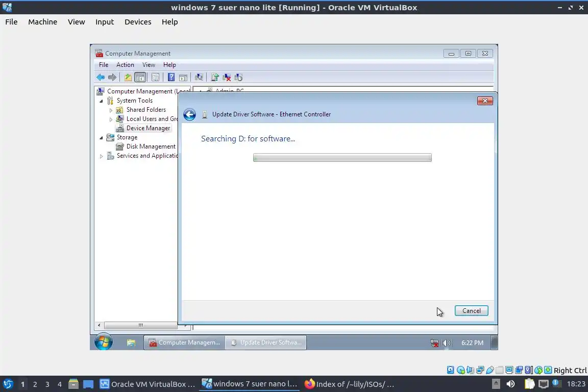This screenshot has width=588, height=392.
Task: Click Scan for hardware changes icon
Action: pos(199,77)
